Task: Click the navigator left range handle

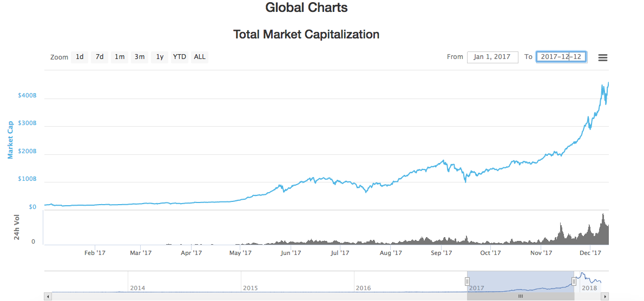Action: pos(467,281)
